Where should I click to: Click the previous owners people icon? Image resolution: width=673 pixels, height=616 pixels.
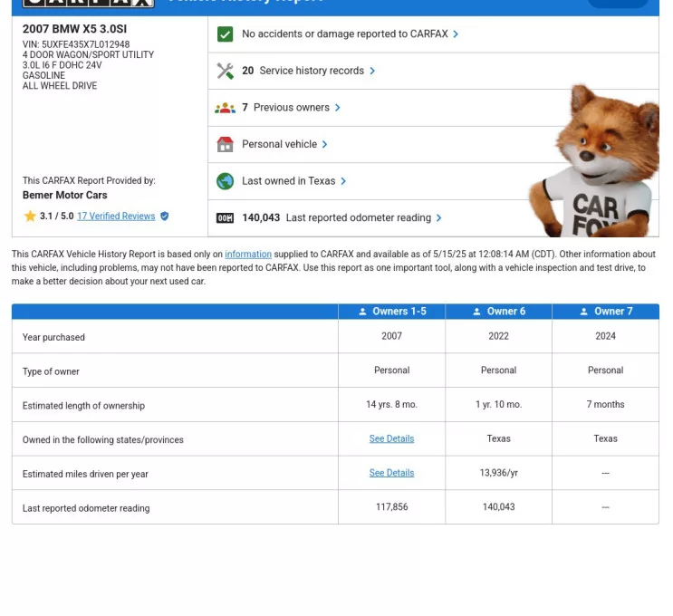226,108
